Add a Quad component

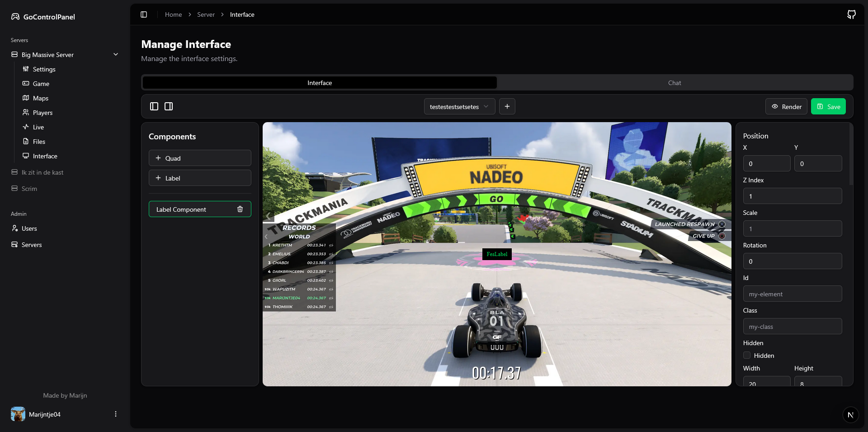[200, 158]
